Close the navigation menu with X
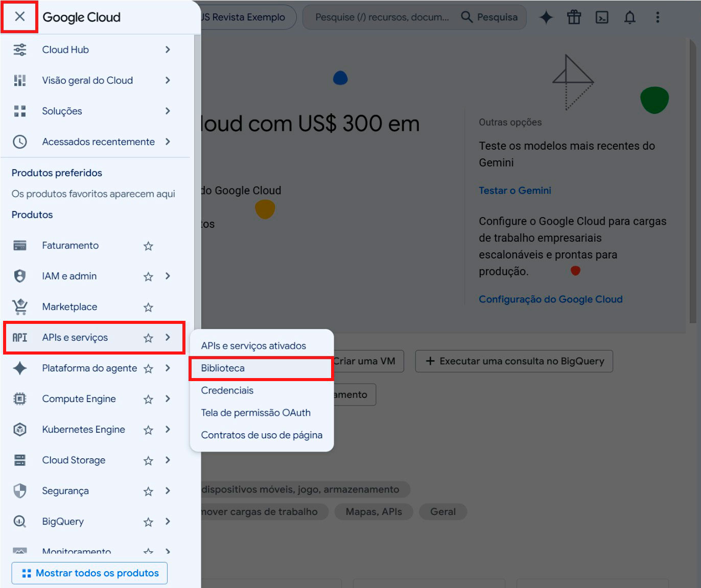 pos(19,16)
